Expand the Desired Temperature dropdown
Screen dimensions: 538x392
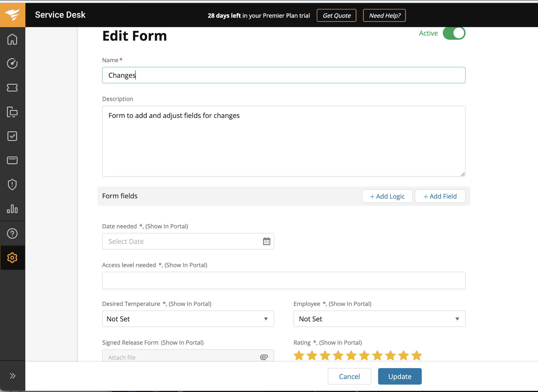[x=188, y=319]
